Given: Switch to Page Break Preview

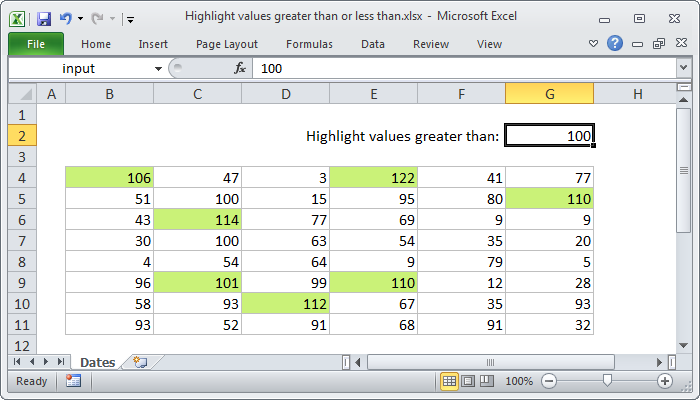Looking at the screenshot, I should 486,381.
